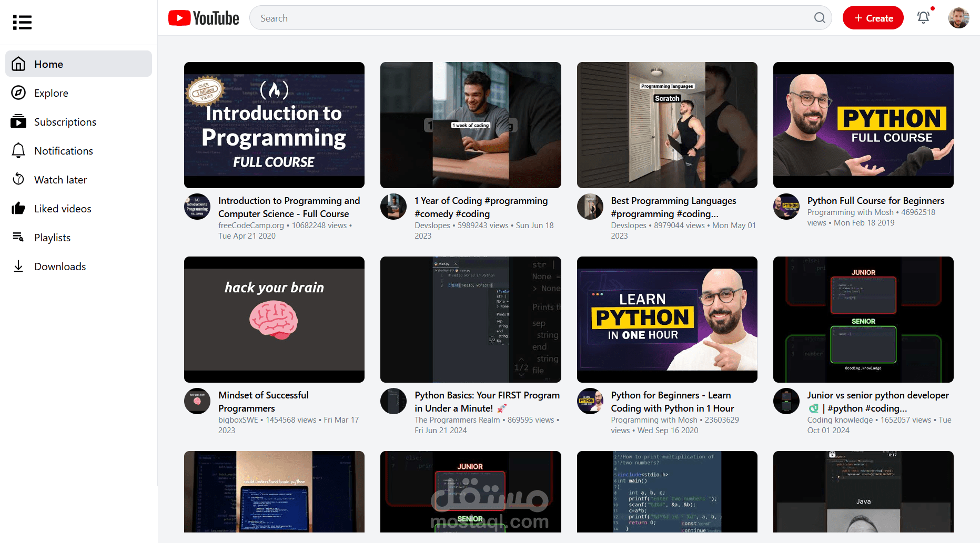Viewport: 980px width, 543px height.
Task: Click the search magnifier icon
Action: 820,18
